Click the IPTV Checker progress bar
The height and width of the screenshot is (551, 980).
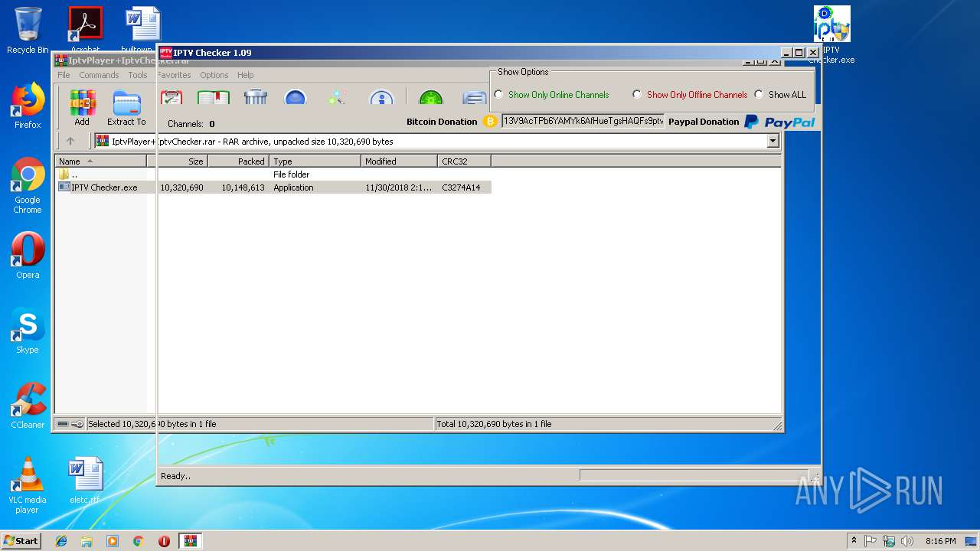[x=694, y=475]
